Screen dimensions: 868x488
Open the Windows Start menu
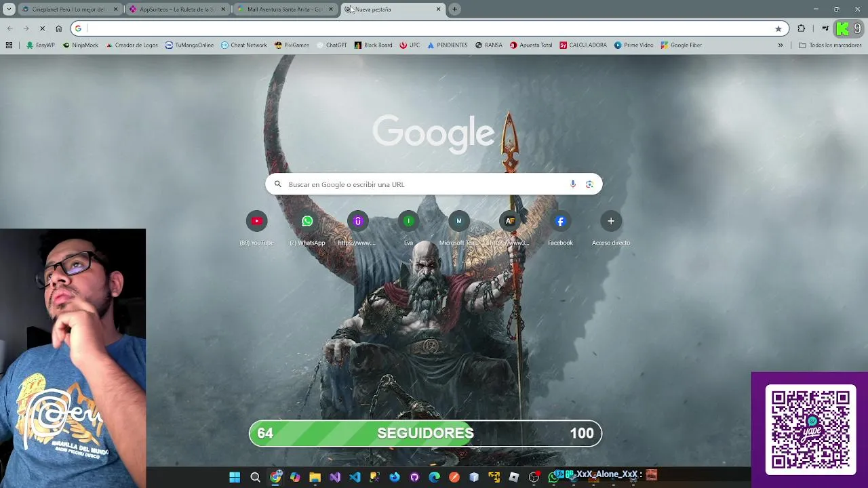pyautogui.click(x=235, y=477)
